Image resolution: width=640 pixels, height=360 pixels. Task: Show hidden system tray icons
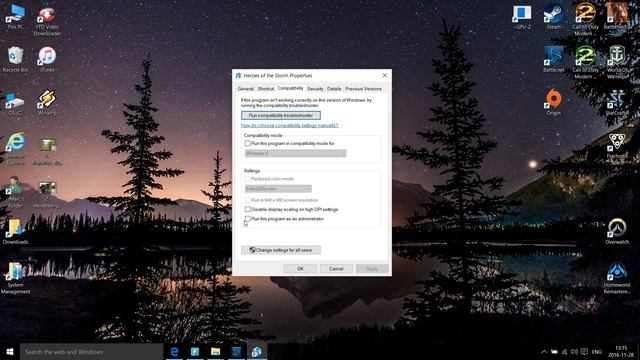click(x=544, y=351)
